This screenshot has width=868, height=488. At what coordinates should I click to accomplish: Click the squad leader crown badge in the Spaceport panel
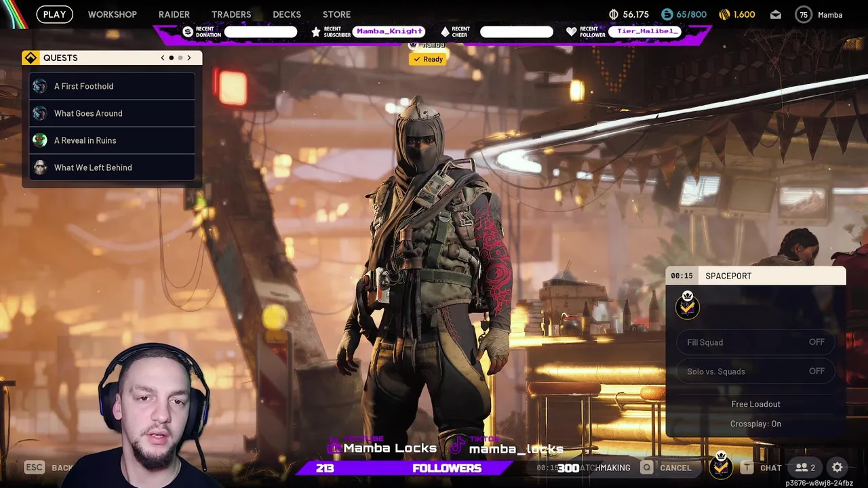pos(687,306)
